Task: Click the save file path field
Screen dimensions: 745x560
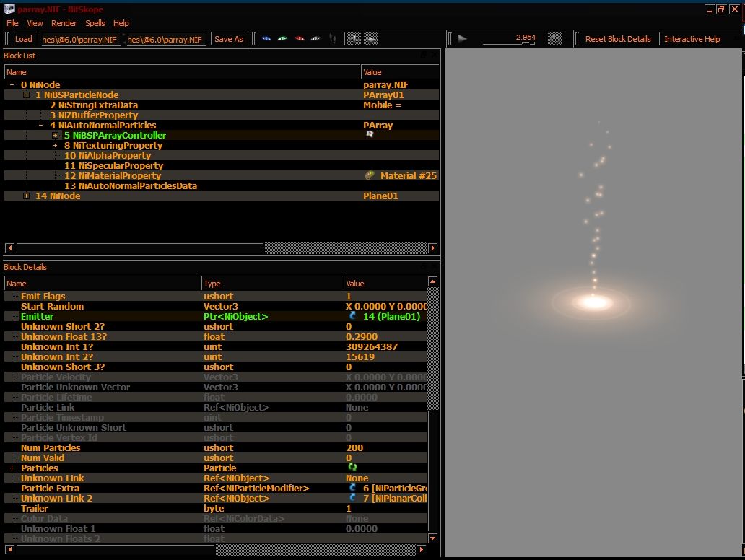Action: (x=166, y=40)
